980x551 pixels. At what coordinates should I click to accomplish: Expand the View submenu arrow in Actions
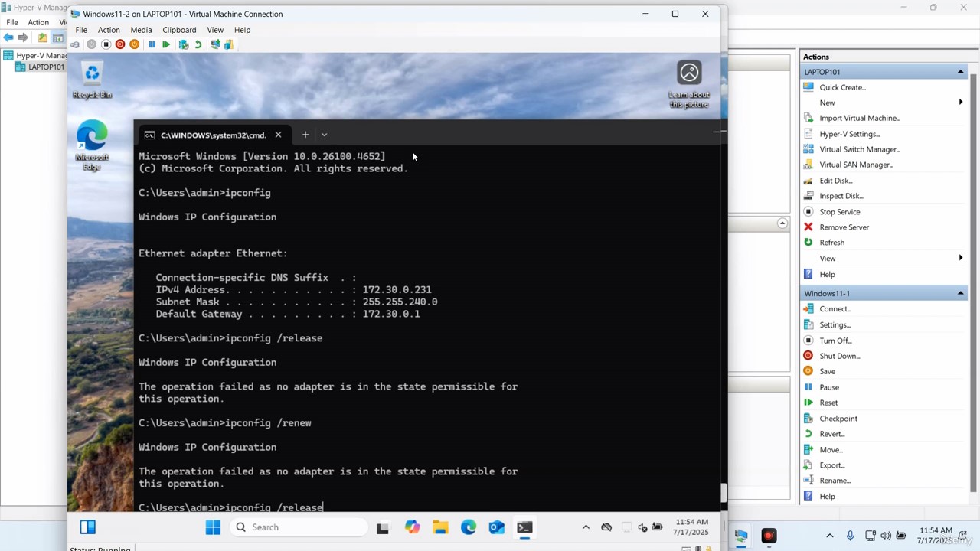point(961,258)
